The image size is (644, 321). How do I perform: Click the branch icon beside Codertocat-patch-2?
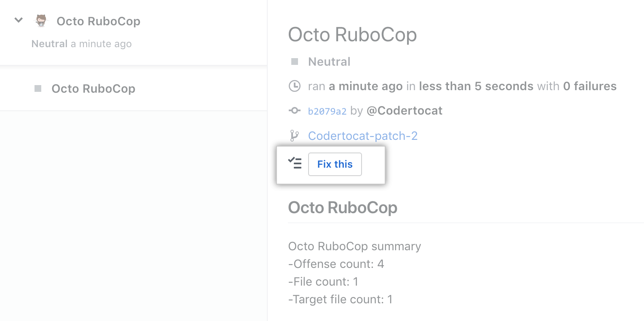pyautogui.click(x=295, y=136)
